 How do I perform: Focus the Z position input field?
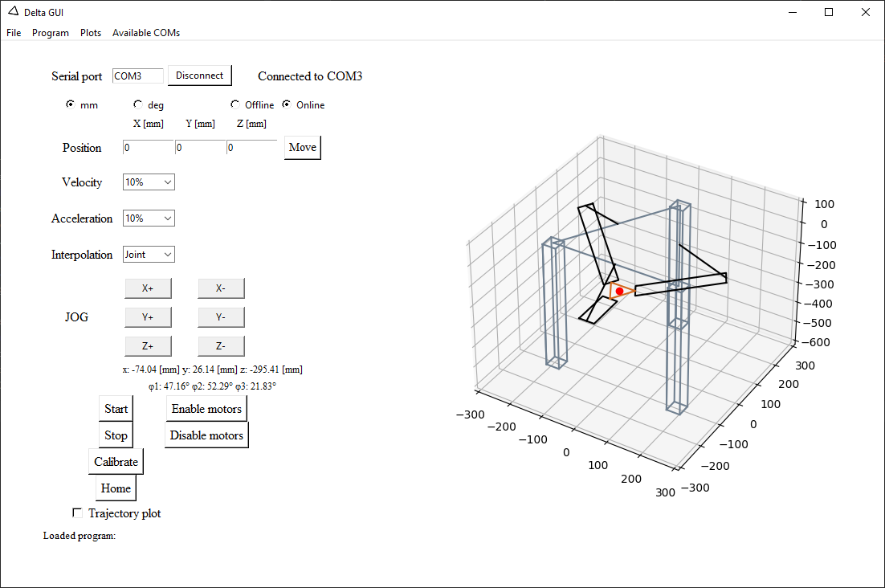[x=251, y=147]
